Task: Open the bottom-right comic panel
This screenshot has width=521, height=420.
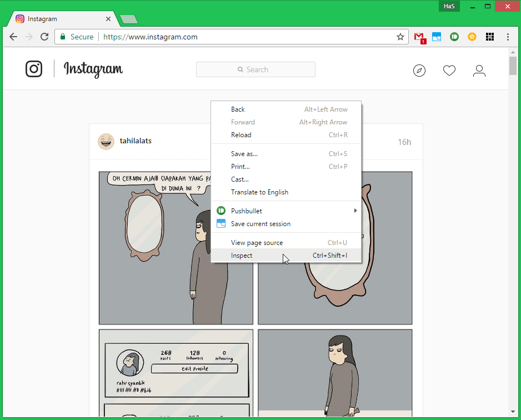Action: click(335, 373)
